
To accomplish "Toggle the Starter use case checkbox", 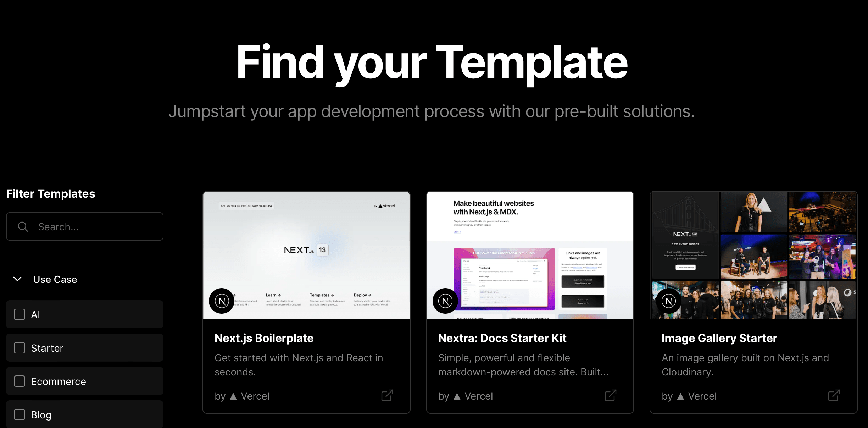I will (19, 347).
